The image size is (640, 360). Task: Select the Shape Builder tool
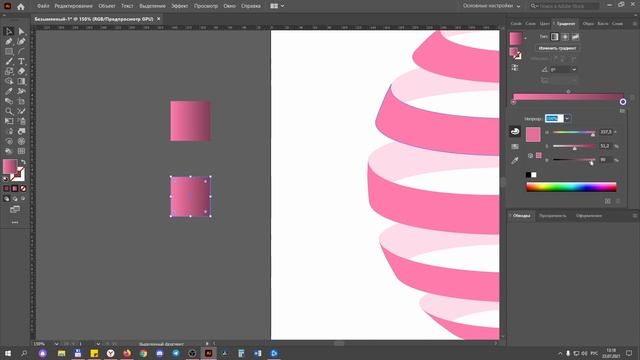[9, 82]
